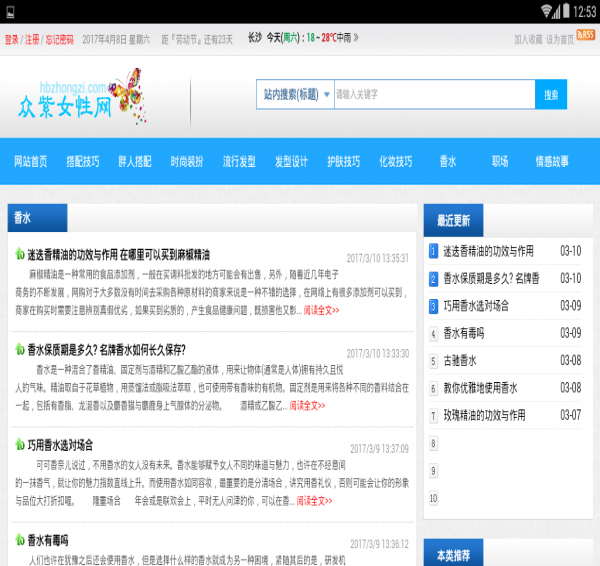Image resolution: width=600 pixels, height=566 pixels.
Task: Open the 化妆技巧 navigation item
Action: 396,161
